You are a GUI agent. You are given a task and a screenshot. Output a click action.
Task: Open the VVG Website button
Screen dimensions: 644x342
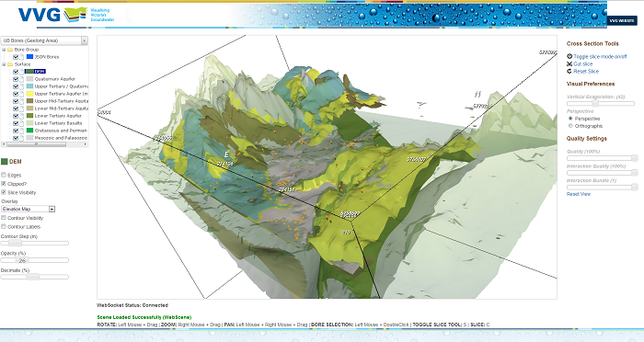[621, 20]
